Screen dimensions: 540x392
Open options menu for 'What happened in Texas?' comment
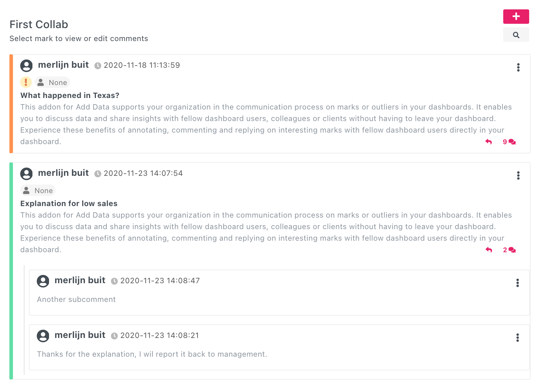pos(518,67)
